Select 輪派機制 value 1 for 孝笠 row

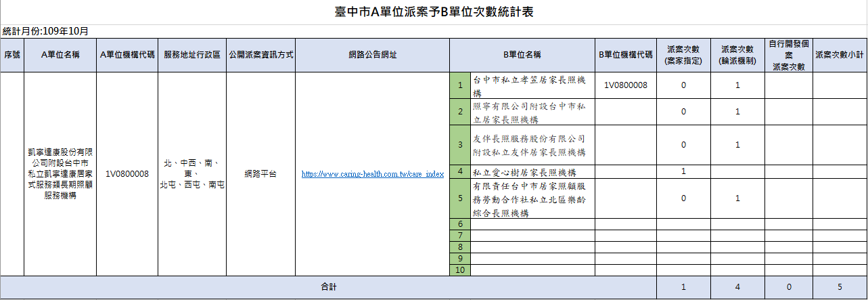coord(737,85)
